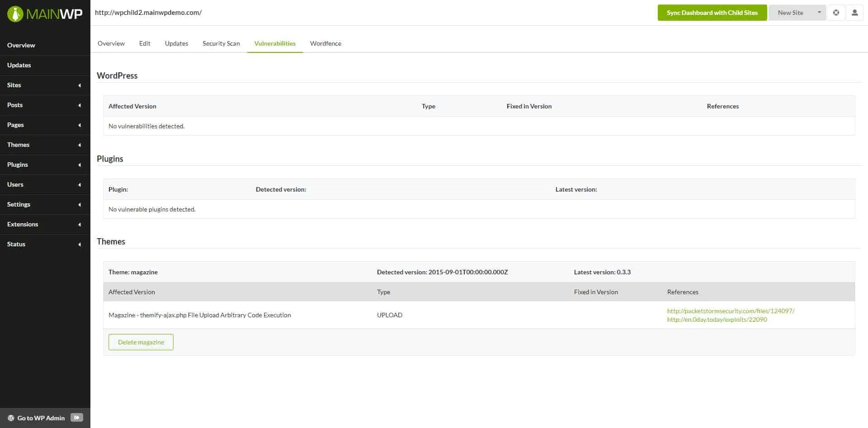The width and height of the screenshot is (868, 428).
Task: Click Sync Dashboard with Child Sites
Action: click(x=712, y=12)
